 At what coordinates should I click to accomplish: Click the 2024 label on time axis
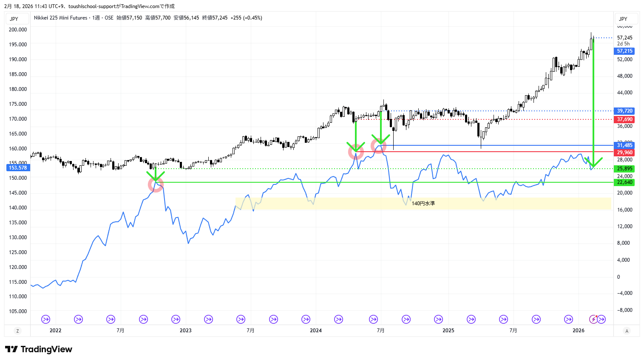316,331
